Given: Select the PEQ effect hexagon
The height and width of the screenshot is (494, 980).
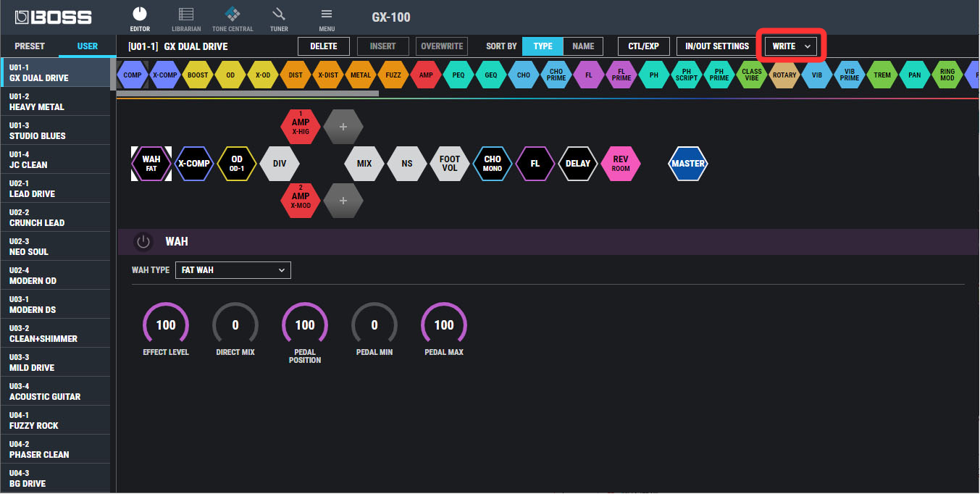Looking at the screenshot, I should [458, 75].
